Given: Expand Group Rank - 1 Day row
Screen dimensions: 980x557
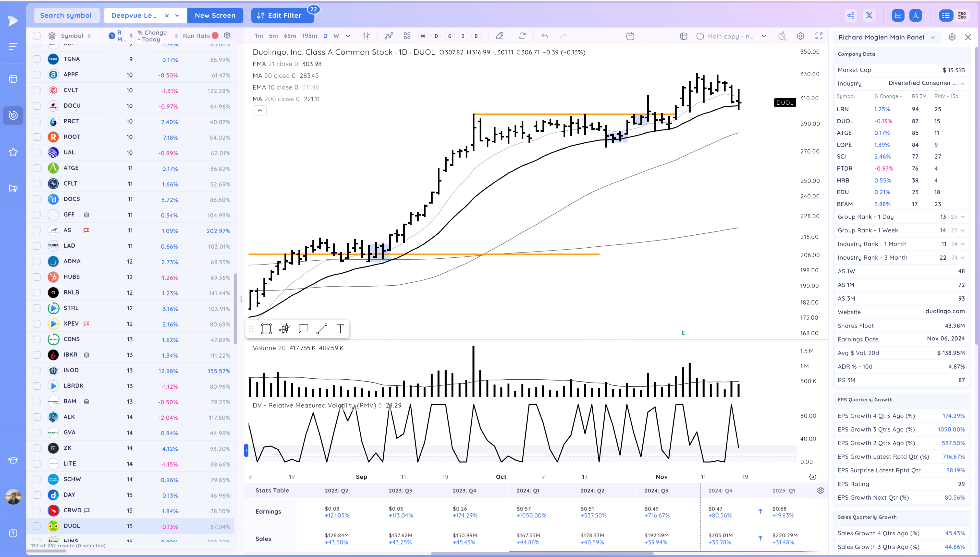Looking at the screenshot, I should pyautogui.click(x=962, y=217).
